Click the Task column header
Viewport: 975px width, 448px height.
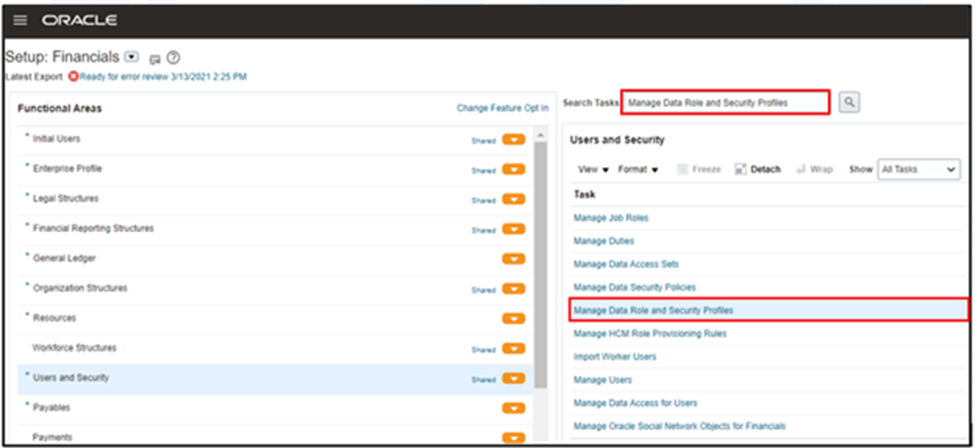(585, 194)
